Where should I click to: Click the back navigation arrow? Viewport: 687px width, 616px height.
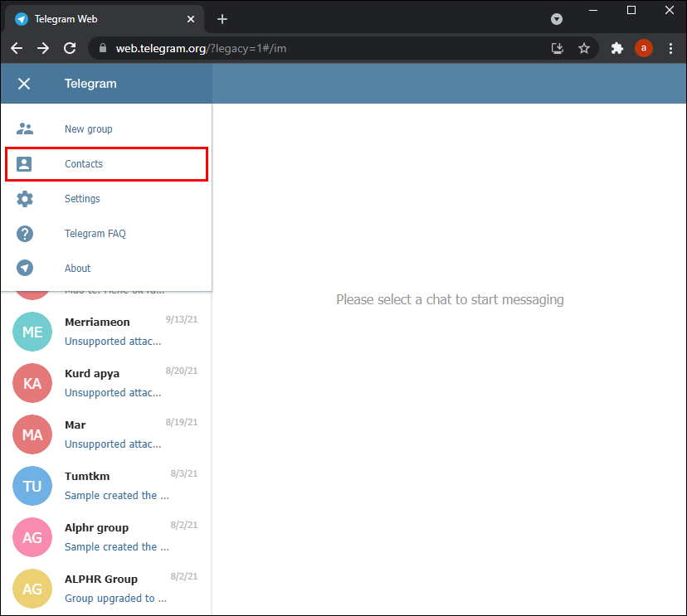(x=17, y=48)
